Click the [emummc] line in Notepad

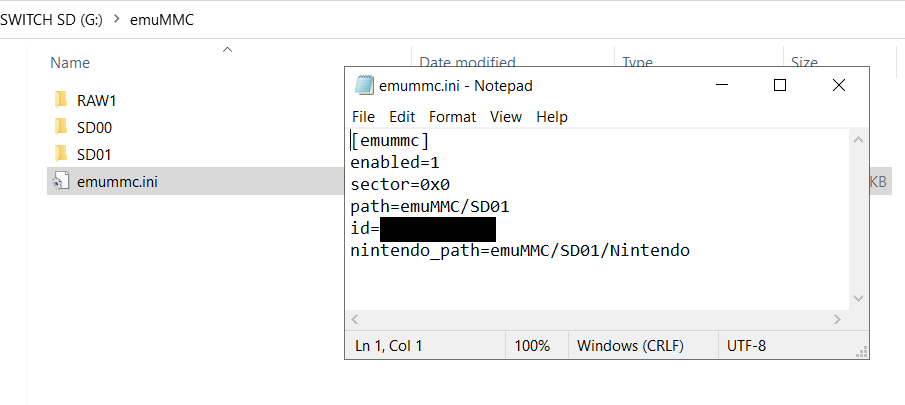click(390, 141)
